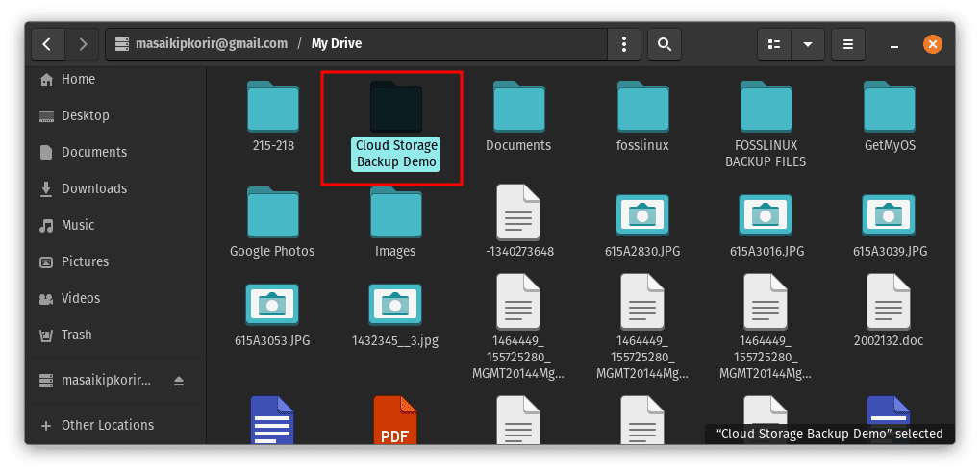
Task: Select the 615A2830.JPG image
Action: pyautogui.click(x=642, y=225)
